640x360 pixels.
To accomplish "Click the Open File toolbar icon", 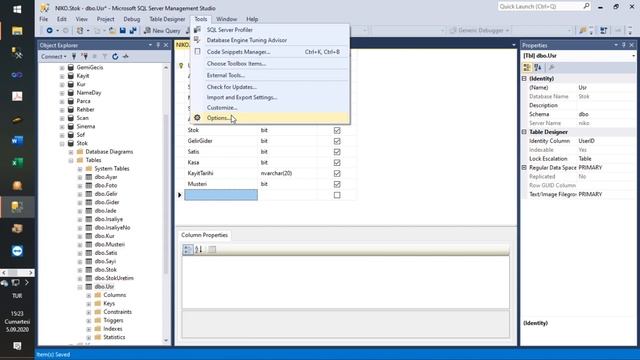I will (x=112, y=31).
